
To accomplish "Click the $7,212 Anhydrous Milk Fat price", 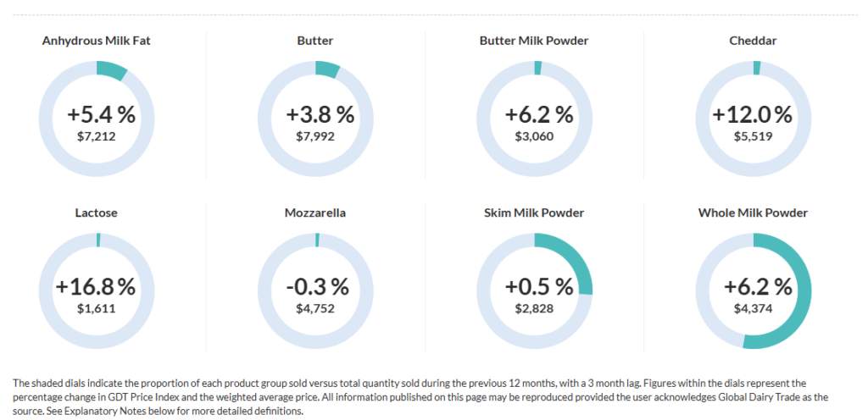I will (x=97, y=135).
